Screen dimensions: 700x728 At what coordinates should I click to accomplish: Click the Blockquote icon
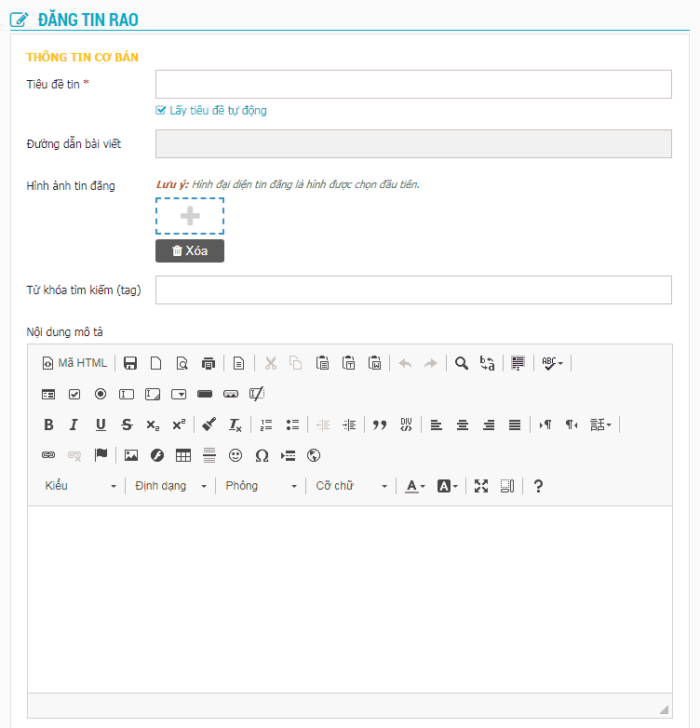(379, 425)
